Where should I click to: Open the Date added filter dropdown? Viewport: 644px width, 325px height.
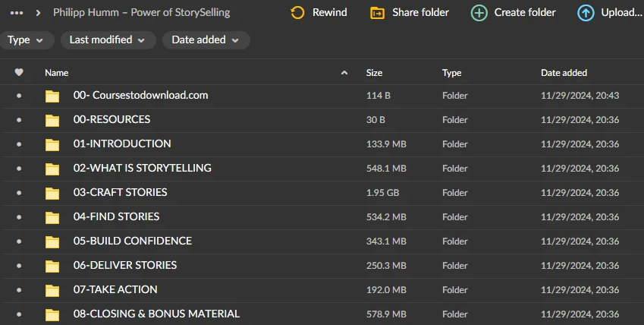pyautogui.click(x=206, y=40)
